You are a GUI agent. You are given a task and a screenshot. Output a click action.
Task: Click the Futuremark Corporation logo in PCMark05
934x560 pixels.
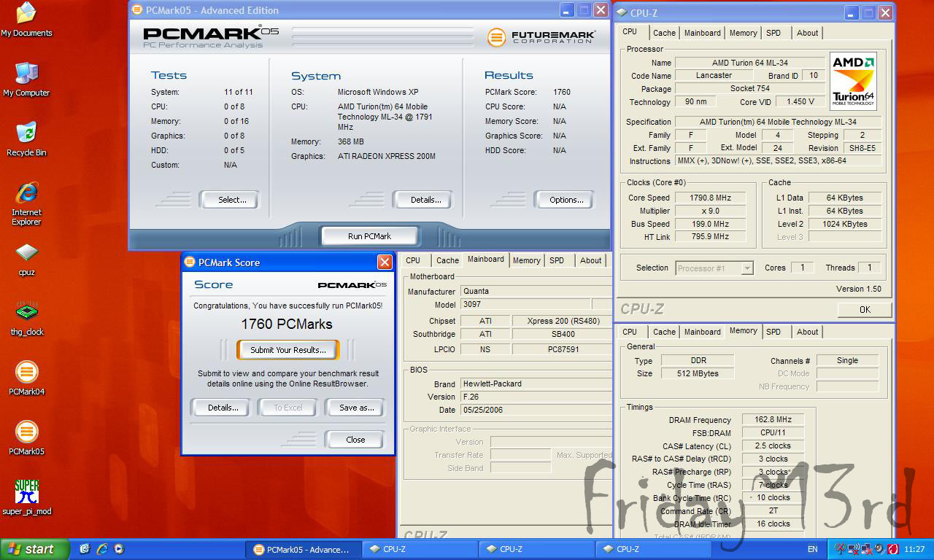tap(541, 37)
